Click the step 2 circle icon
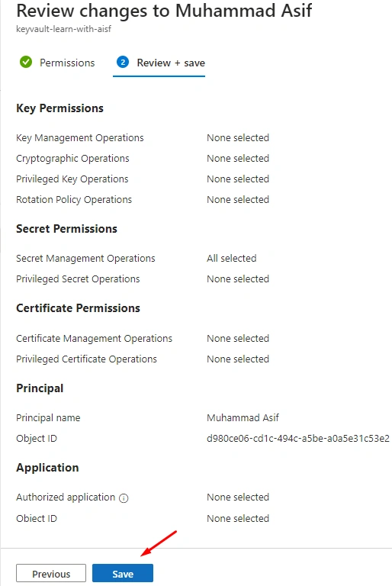The width and height of the screenshot is (392, 586). (x=123, y=62)
